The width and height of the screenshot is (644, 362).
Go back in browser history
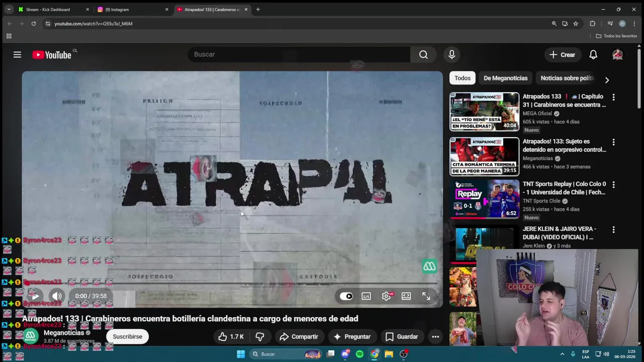point(10,24)
